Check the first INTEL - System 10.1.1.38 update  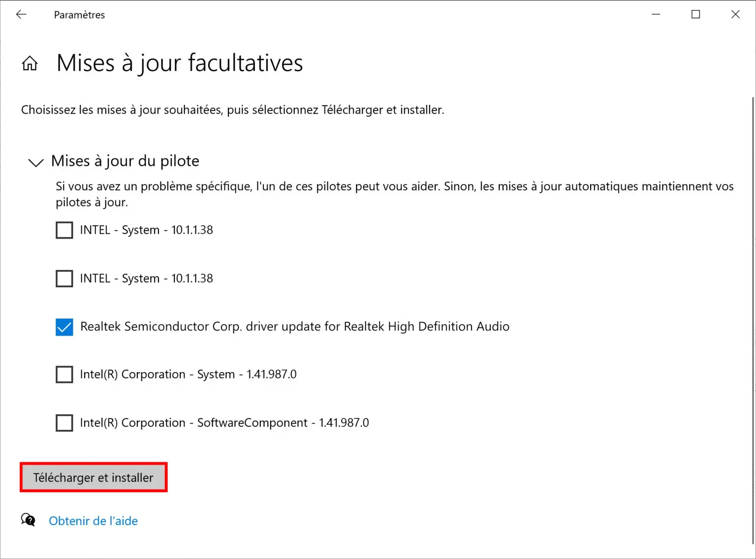[x=64, y=230]
